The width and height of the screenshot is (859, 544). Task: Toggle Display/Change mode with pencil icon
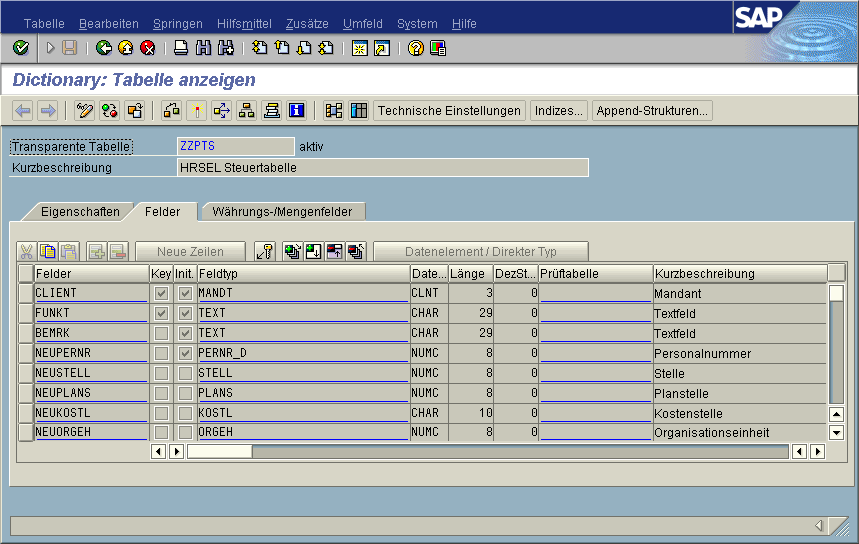pyautogui.click(x=85, y=111)
